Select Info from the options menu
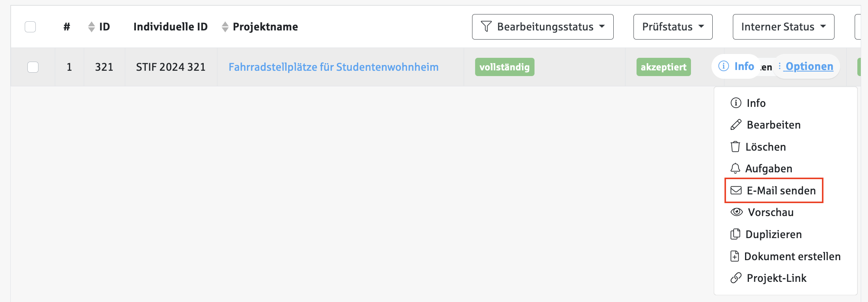 click(x=755, y=103)
